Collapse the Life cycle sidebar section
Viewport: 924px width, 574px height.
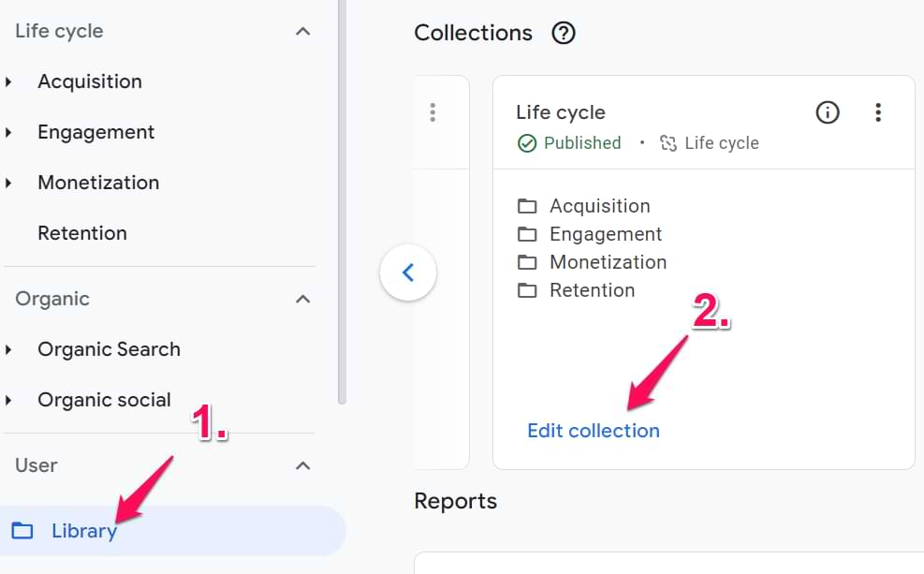(302, 31)
